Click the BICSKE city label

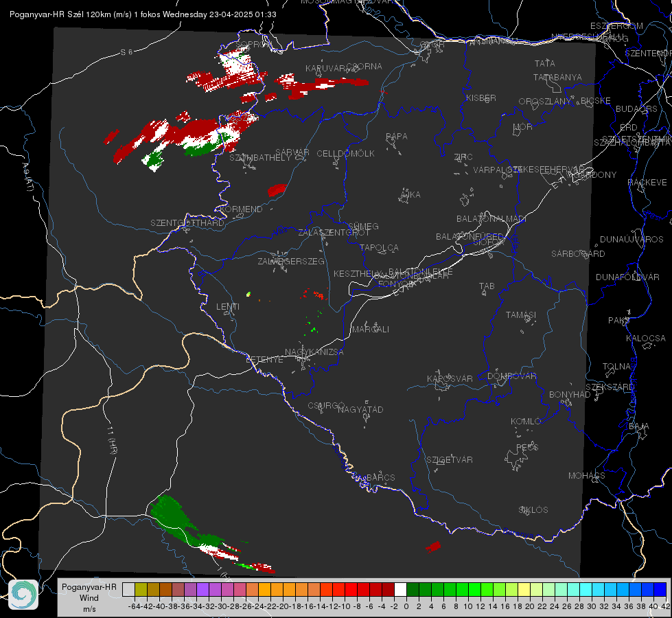[x=596, y=101]
